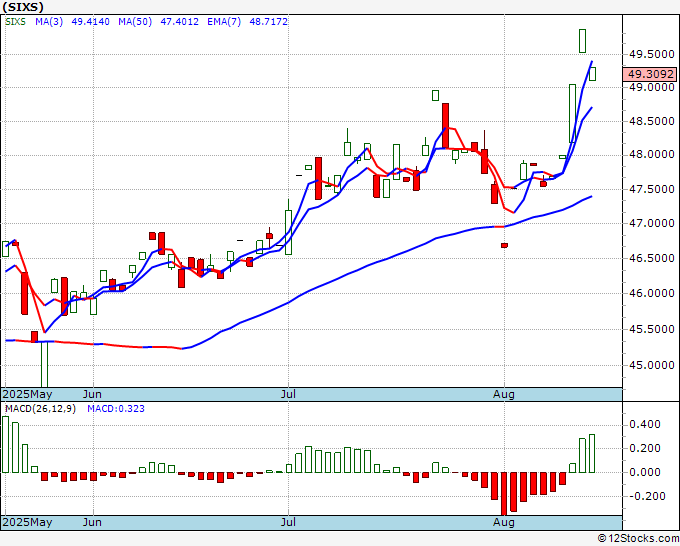Click the last green MACD histogram bar
Screen dimensions: 680x546
pyautogui.click(x=592, y=454)
